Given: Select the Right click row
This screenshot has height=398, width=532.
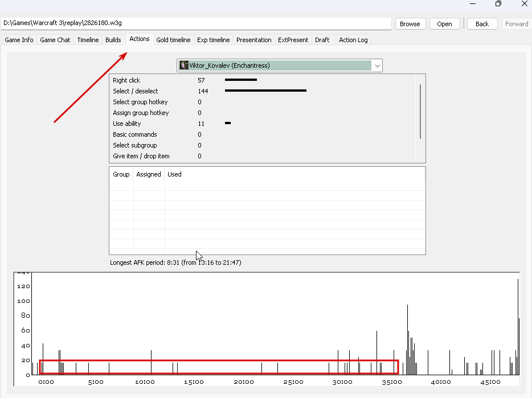Looking at the screenshot, I should coord(263,80).
